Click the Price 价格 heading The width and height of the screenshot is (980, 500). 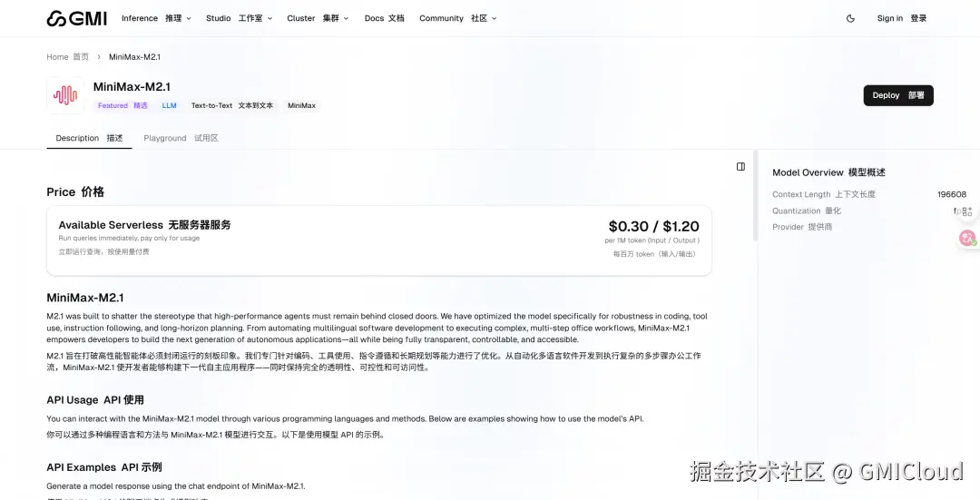pyautogui.click(x=75, y=191)
